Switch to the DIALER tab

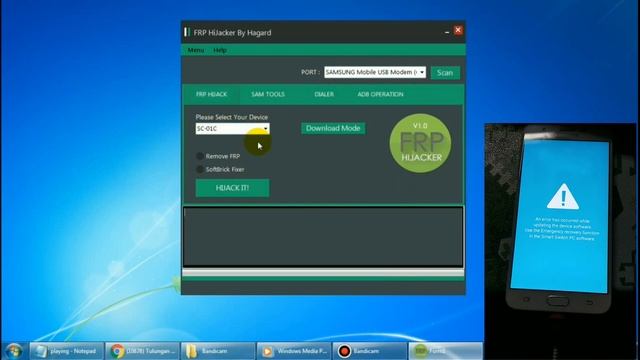click(324, 94)
